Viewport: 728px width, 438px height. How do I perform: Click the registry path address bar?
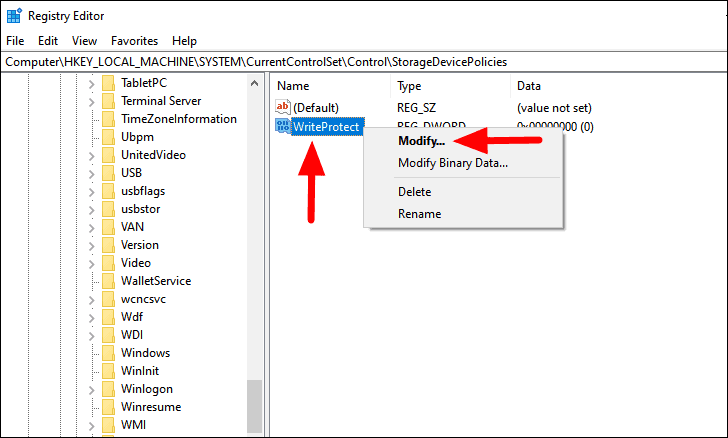tap(364, 62)
